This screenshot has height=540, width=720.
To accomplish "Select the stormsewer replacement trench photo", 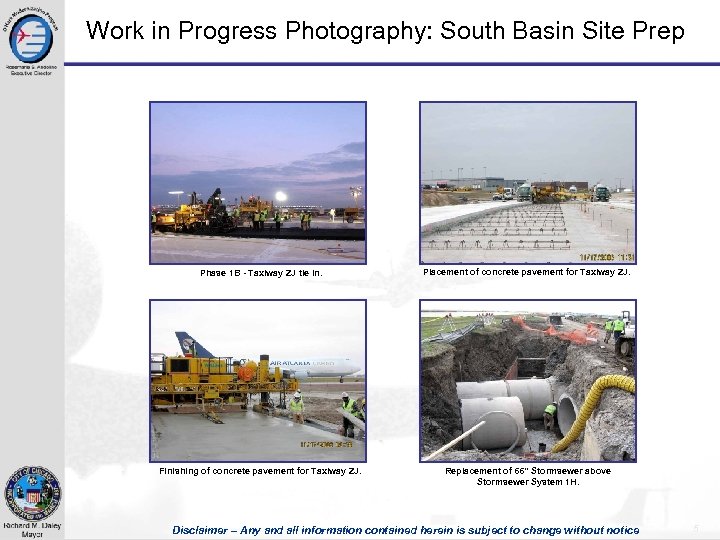I will (x=528, y=381).
